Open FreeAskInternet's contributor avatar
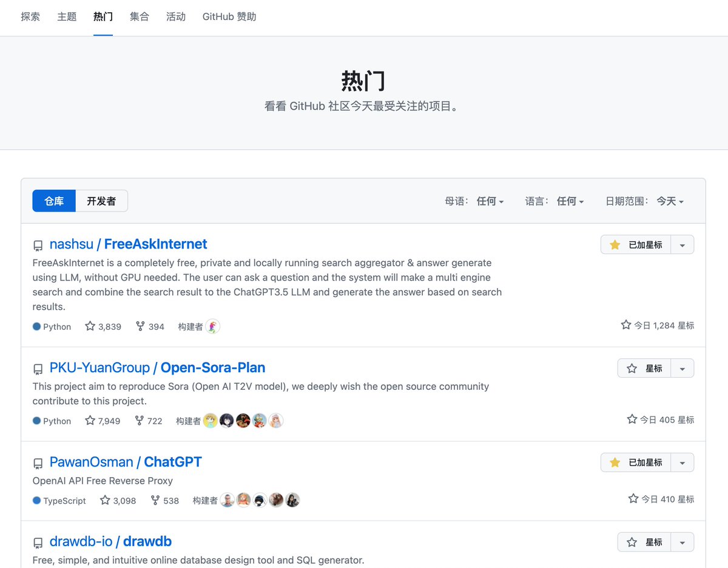Image resolution: width=728 pixels, height=568 pixels. click(x=213, y=327)
